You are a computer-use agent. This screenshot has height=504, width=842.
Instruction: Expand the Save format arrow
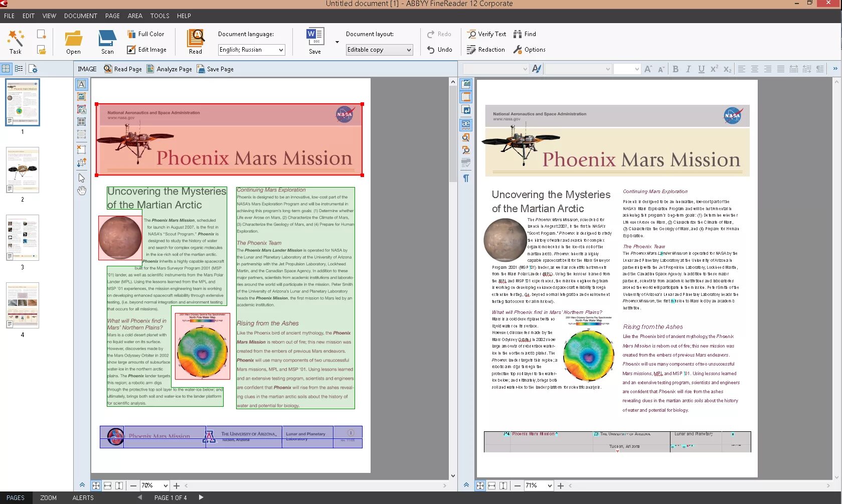click(x=337, y=42)
